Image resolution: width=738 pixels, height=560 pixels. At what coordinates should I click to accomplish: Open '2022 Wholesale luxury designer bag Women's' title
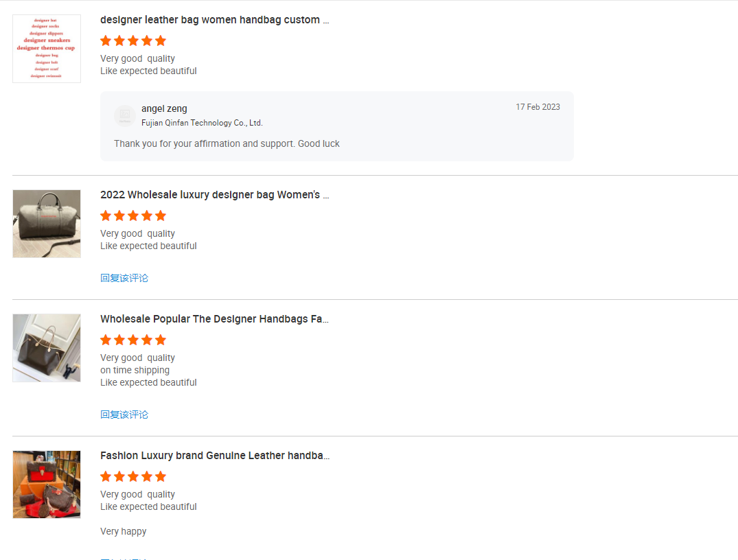pos(215,195)
